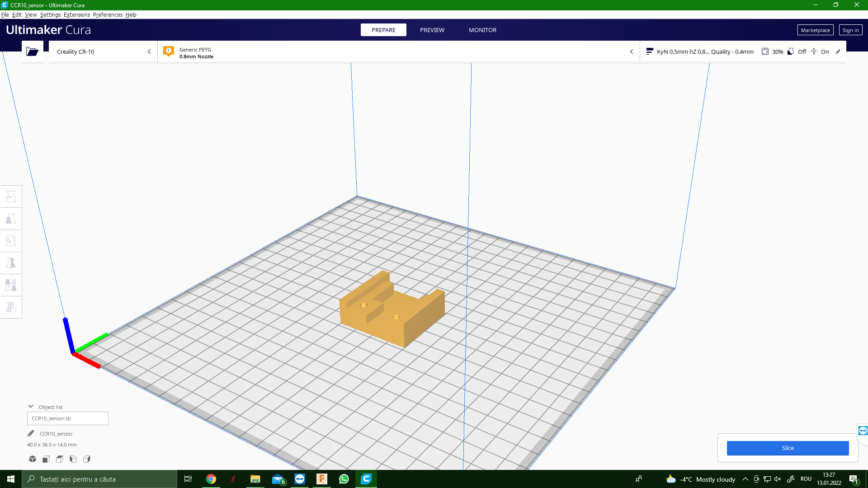Select the Support Blocker tool

click(x=11, y=307)
